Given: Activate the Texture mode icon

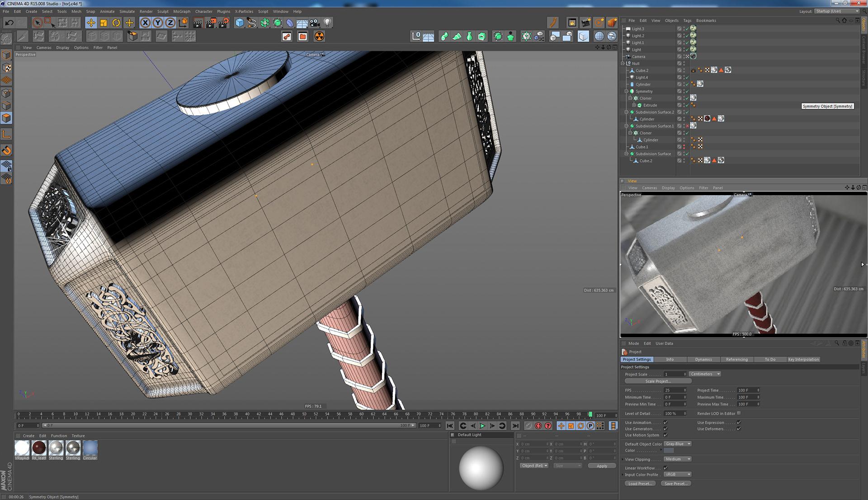Looking at the screenshot, I should [x=6, y=68].
